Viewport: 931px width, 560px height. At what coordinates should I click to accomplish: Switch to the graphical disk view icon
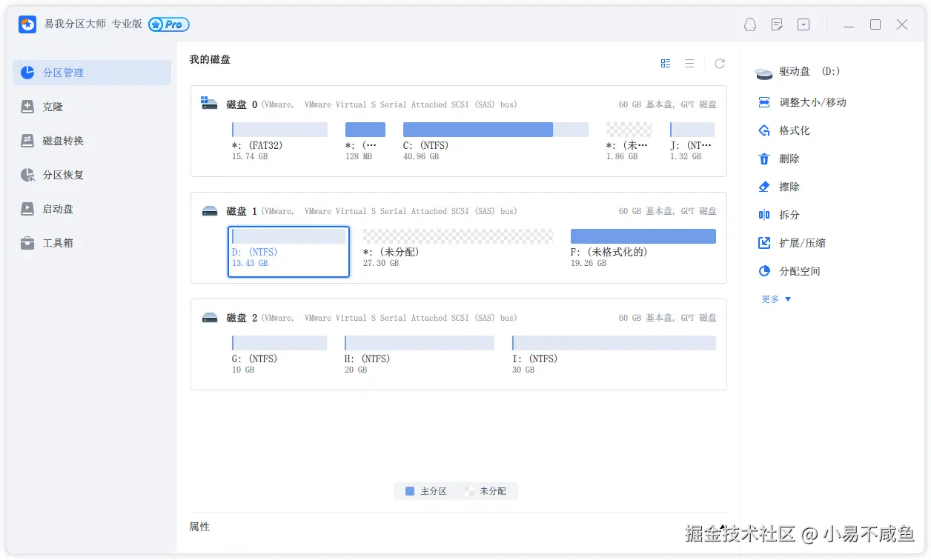666,64
